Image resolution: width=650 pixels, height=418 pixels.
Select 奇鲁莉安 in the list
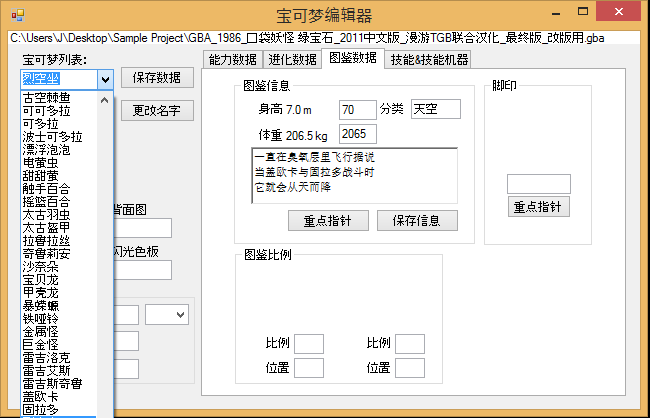click(59, 253)
